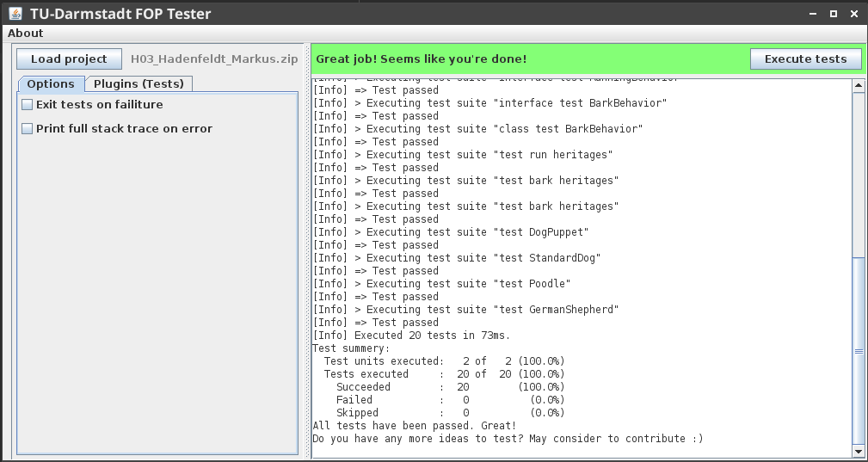
Task: Click the 'Tests executed' summary line
Action: [445, 374]
